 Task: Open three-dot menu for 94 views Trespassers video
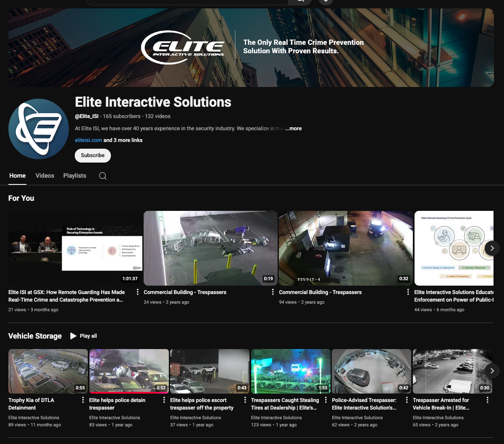click(x=408, y=292)
